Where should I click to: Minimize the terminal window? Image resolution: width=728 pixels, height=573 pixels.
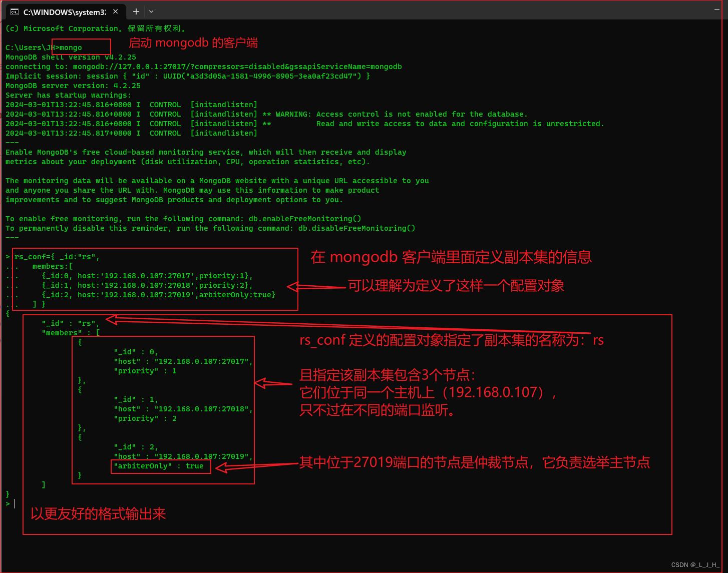tap(717, 10)
